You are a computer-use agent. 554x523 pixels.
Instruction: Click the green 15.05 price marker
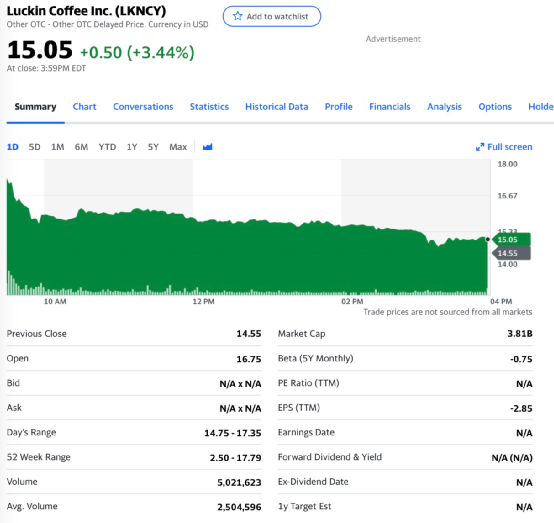(x=511, y=240)
